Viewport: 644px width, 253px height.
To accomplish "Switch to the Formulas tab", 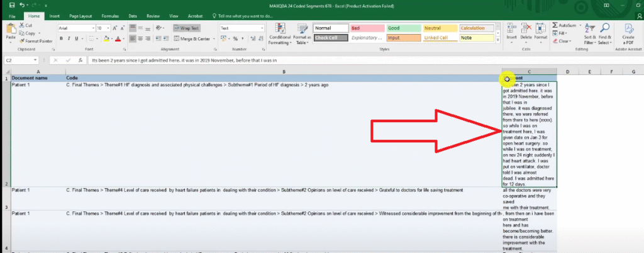I will pos(111,16).
